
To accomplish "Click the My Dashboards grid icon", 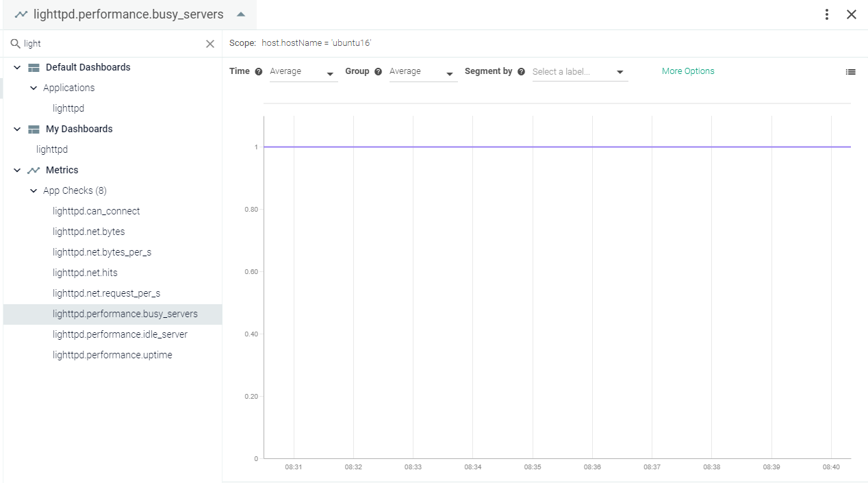I will (x=34, y=129).
